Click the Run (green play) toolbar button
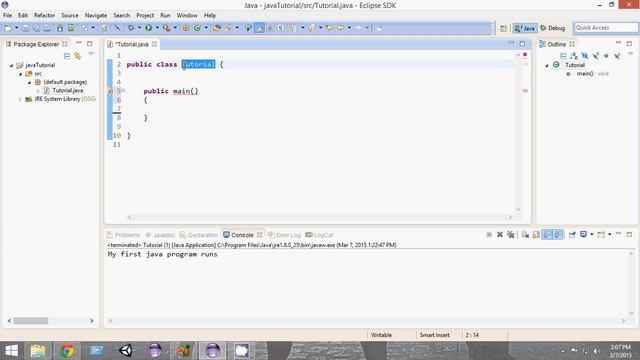The height and width of the screenshot is (360, 640). coord(149,28)
